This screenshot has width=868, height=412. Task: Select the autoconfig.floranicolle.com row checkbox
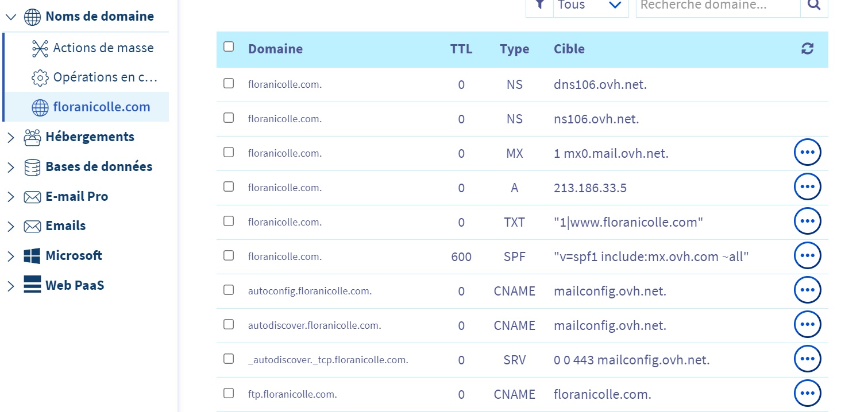tap(229, 290)
